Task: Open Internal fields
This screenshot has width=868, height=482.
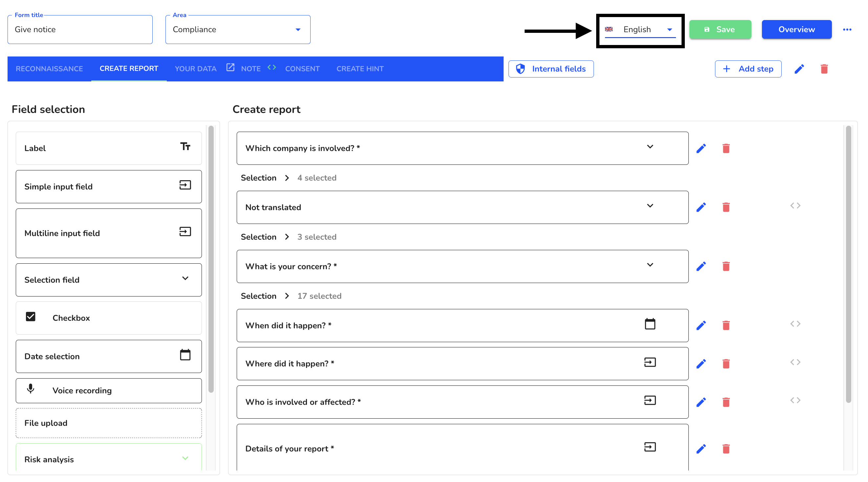Action: tap(551, 69)
